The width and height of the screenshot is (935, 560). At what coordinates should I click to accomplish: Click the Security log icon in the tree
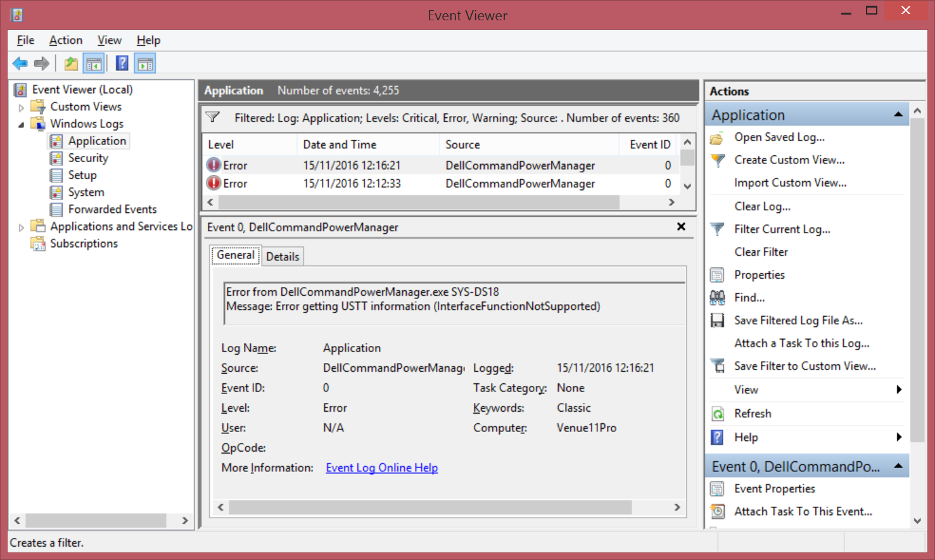click(x=56, y=158)
